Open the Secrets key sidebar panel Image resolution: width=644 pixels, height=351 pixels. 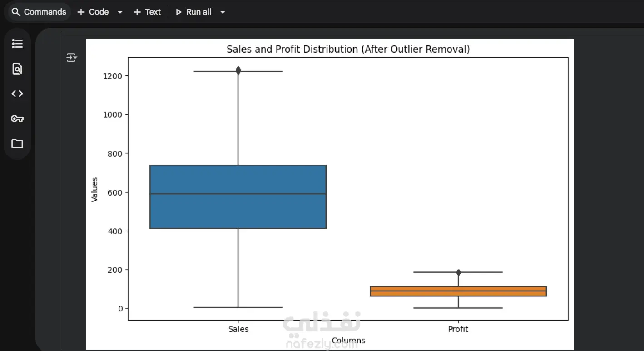(x=17, y=119)
